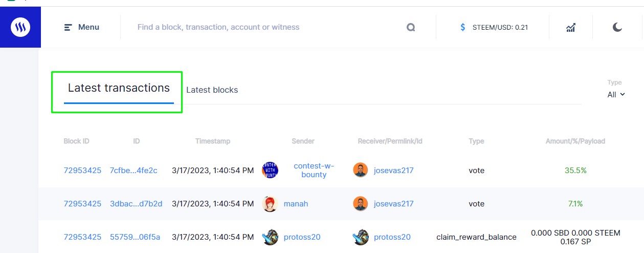The width and height of the screenshot is (644, 253).
Task: Click josevas217 avatar in first row
Action: pos(361,170)
